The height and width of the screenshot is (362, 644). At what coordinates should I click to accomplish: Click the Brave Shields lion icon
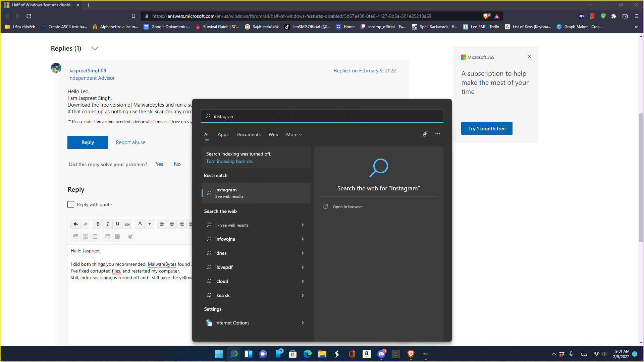(486, 16)
